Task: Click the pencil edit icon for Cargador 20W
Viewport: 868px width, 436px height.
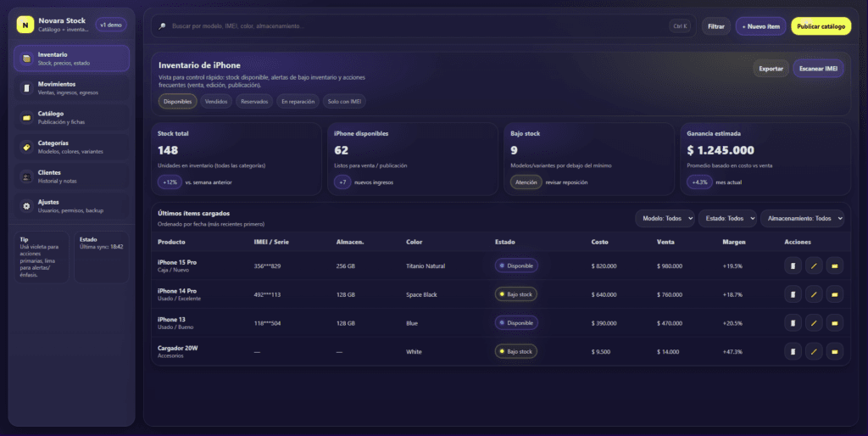Action: coord(814,351)
